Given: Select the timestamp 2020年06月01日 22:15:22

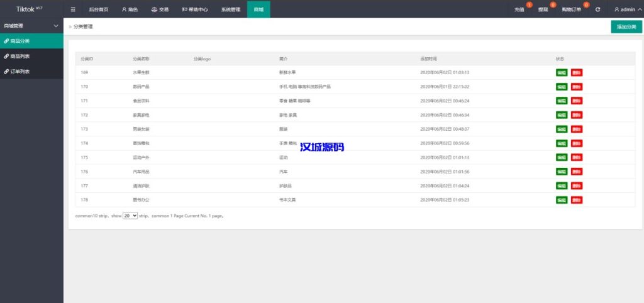Looking at the screenshot, I should point(445,87).
